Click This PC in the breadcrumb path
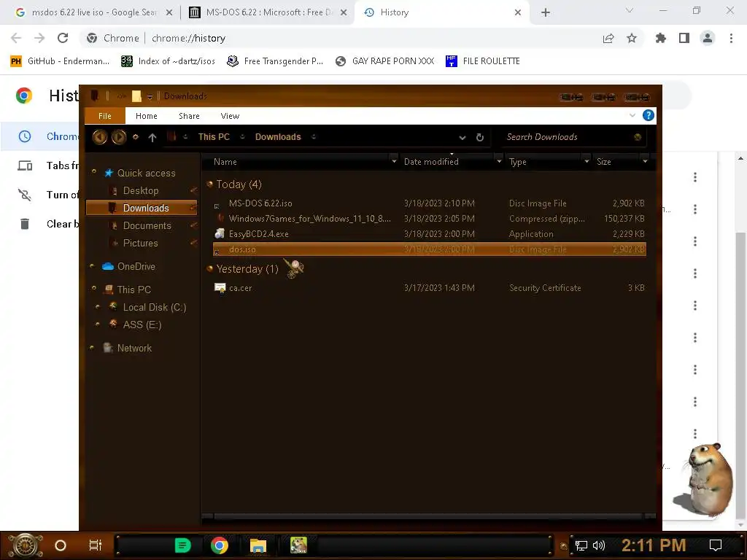747x560 pixels. click(x=214, y=137)
